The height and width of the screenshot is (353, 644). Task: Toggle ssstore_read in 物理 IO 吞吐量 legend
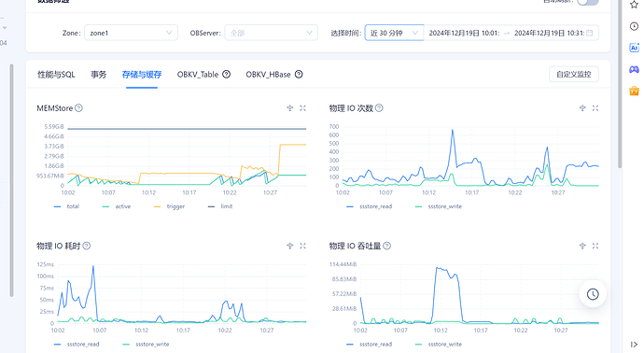click(370, 344)
